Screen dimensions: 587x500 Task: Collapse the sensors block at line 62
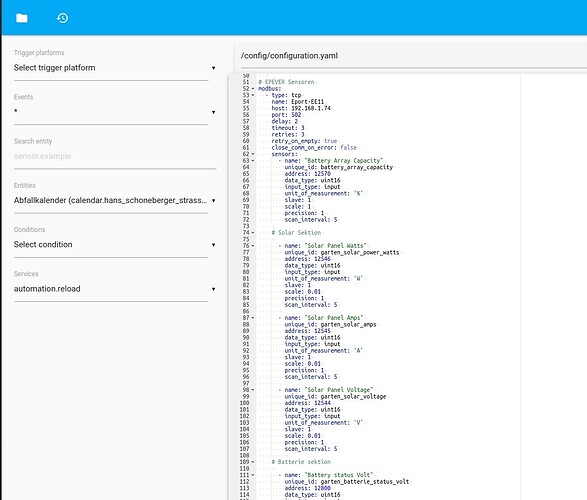pos(253,154)
